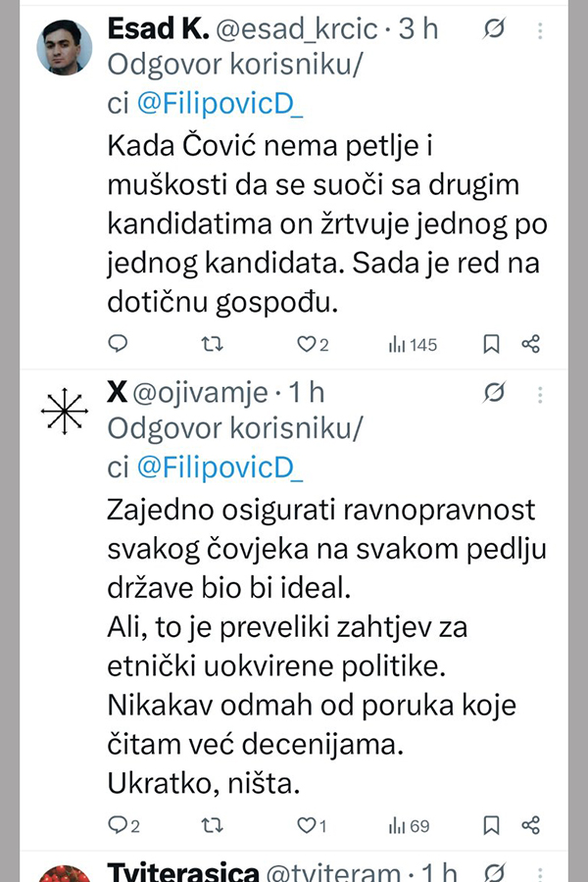
Task: View analytics showing 145 views
Action: pos(412,344)
